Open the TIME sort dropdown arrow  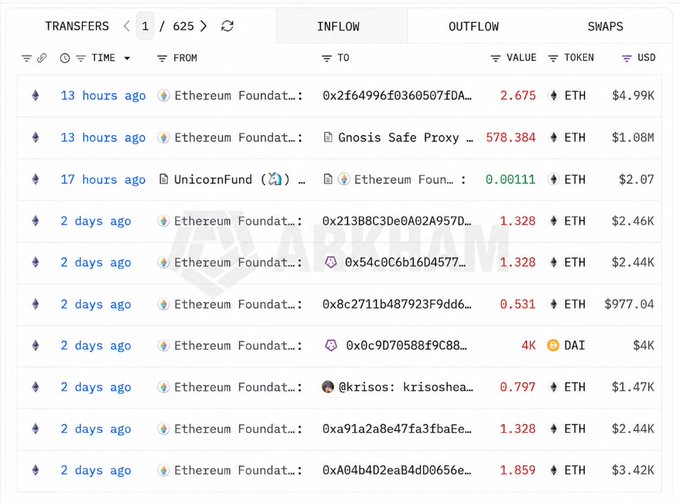pyautogui.click(x=127, y=58)
